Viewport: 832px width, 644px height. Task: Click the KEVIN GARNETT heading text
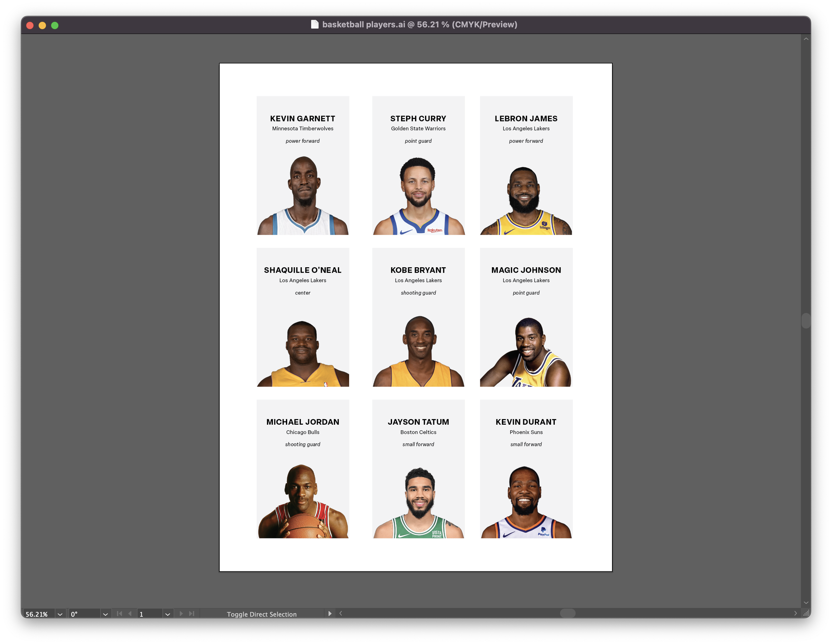[x=303, y=118]
